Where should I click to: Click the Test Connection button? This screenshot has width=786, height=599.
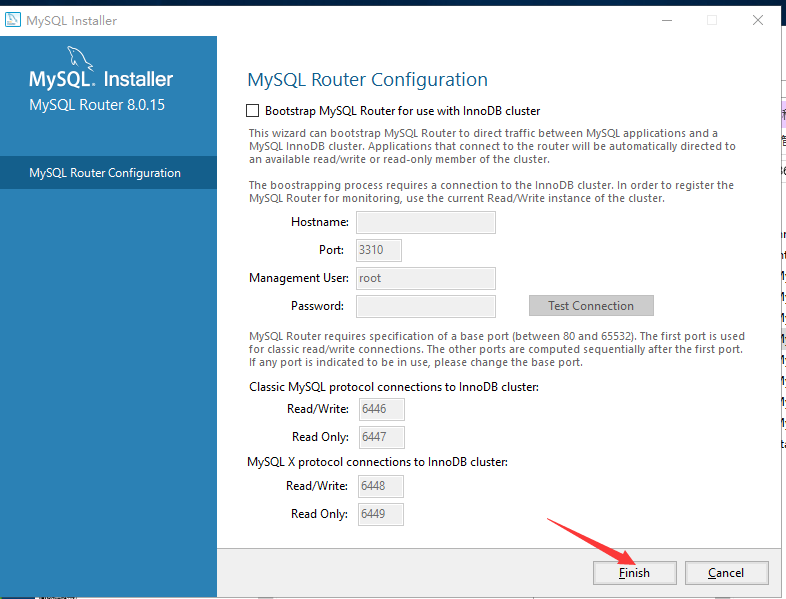pos(591,306)
